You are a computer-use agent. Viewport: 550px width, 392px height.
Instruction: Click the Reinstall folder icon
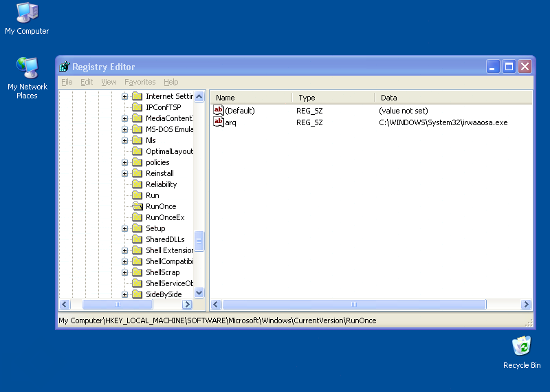click(x=137, y=173)
